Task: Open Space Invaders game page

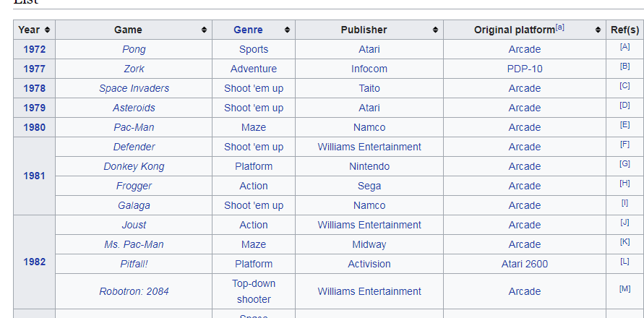Action: pyautogui.click(x=134, y=88)
